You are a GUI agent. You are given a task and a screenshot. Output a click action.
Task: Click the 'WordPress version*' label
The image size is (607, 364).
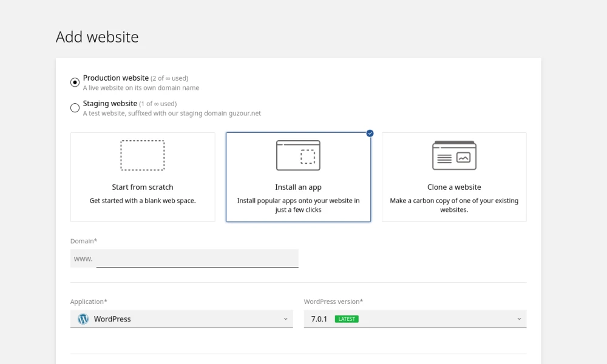tap(333, 302)
